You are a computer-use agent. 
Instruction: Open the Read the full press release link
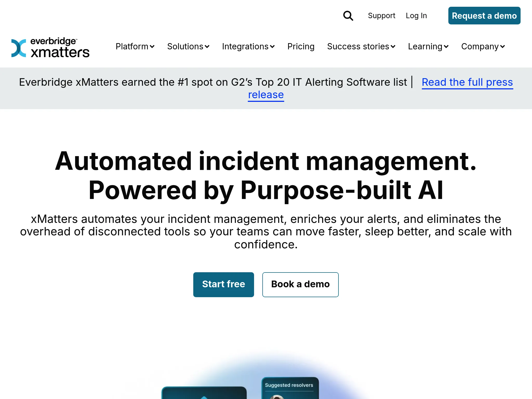467,82
